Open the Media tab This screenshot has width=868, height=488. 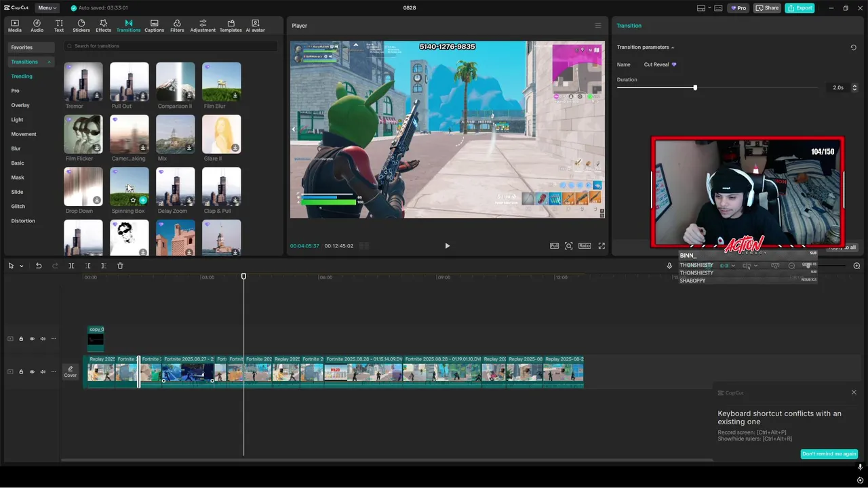15,26
